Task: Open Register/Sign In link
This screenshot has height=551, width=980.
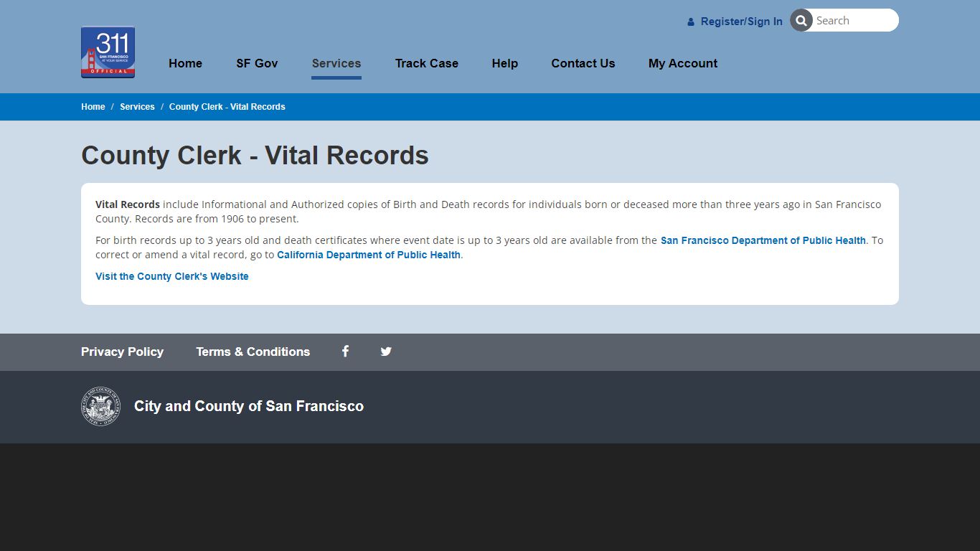Action: [741, 22]
